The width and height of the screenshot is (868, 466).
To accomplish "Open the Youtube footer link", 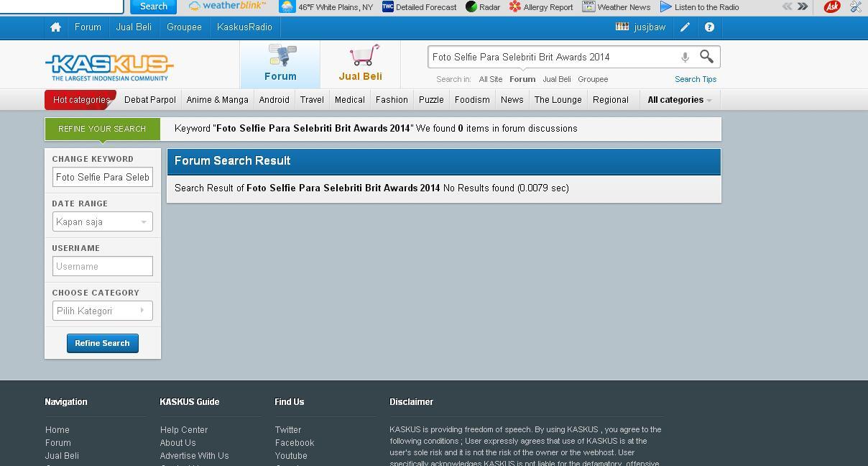I will (x=291, y=456).
